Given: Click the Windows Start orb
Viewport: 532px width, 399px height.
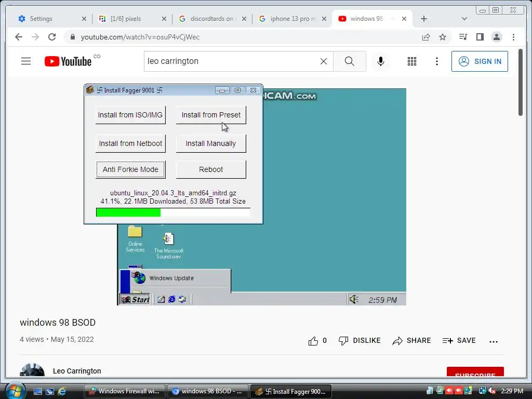Looking at the screenshot, I should pyautogui.click(x=15, y=391).
